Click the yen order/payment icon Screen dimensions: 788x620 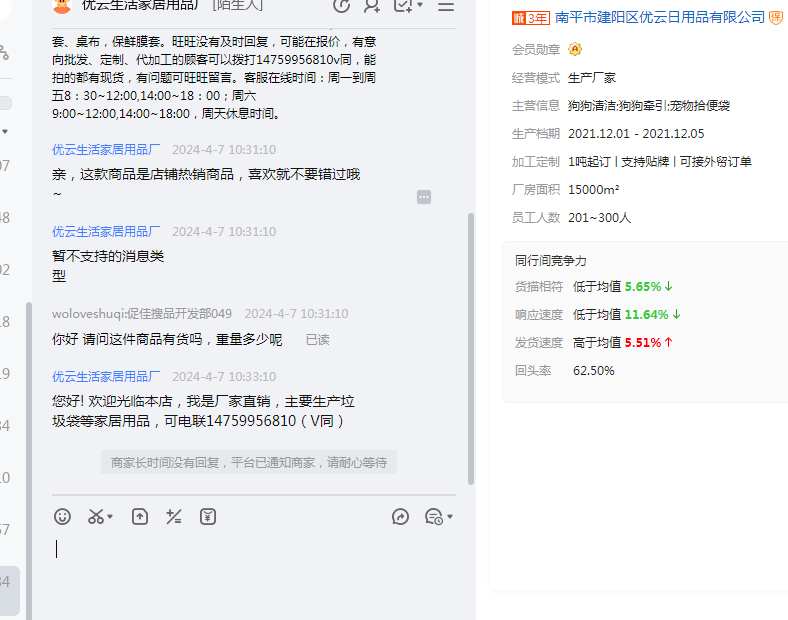tap(208, 517)
